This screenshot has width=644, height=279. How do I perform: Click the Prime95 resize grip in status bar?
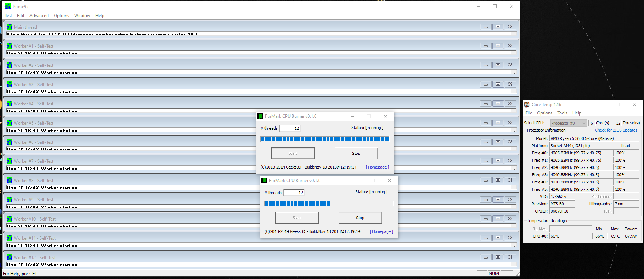click(517, 274)
